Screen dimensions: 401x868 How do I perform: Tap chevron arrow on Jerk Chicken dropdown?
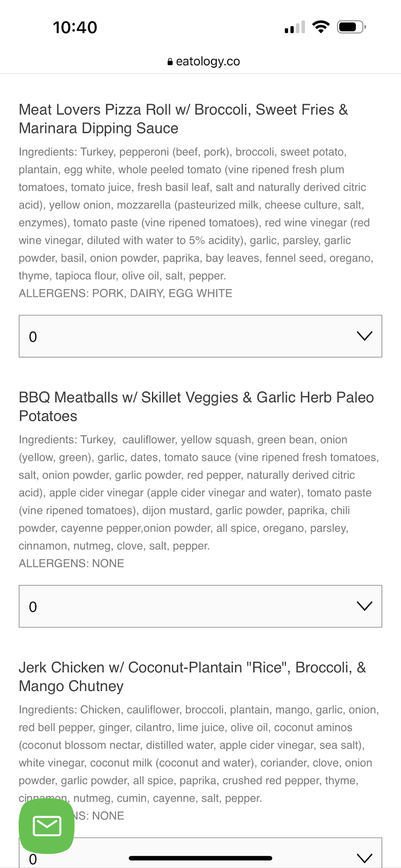364,857
